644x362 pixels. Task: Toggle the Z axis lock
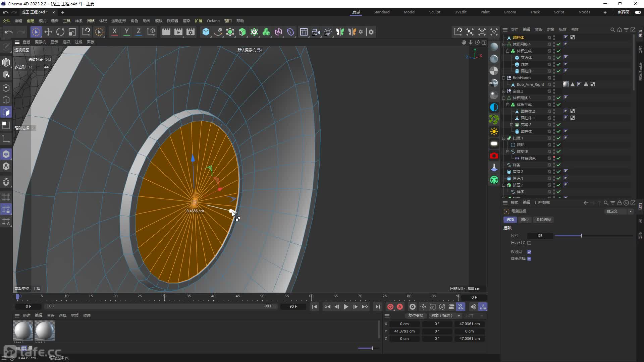click(139, 32)
